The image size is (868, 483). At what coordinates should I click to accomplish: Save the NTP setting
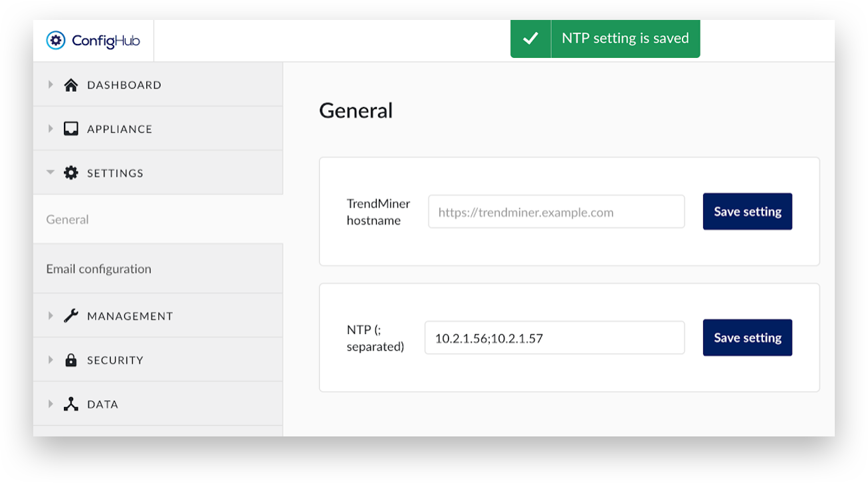[x=748, y=337]
